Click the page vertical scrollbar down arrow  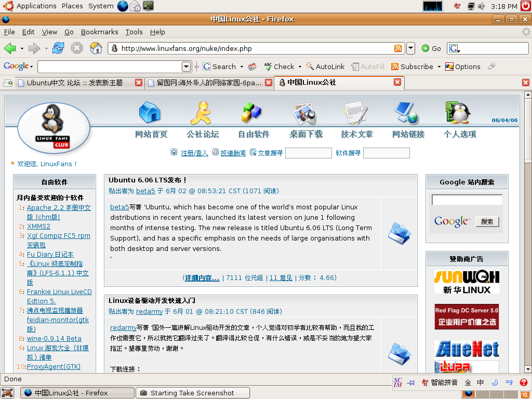click(528, 369)
